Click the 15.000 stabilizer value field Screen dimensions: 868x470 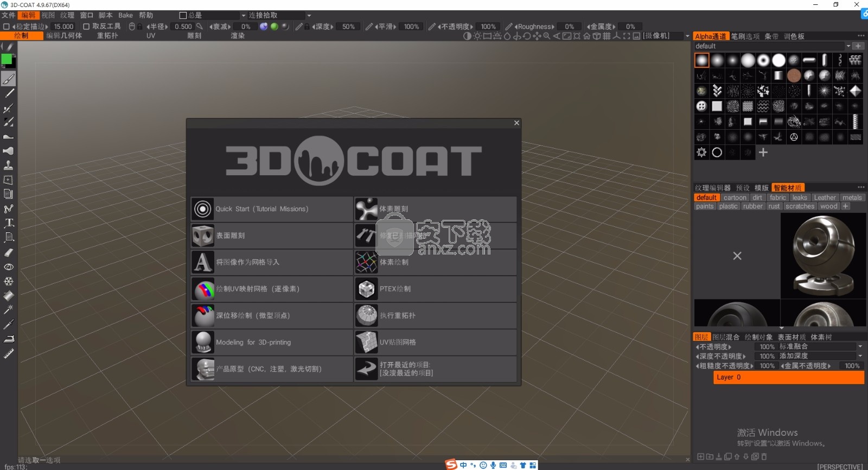tap(64, 26)
